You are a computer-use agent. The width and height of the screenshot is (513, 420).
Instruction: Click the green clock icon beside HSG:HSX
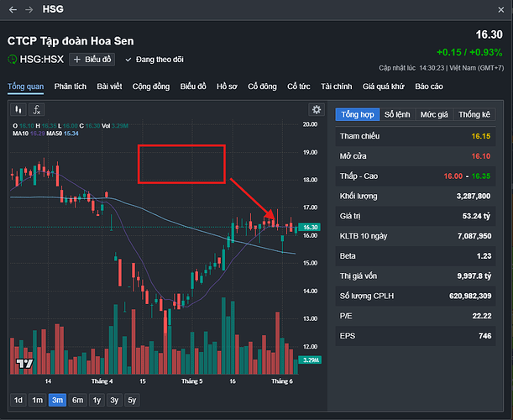tap(13, 59)
